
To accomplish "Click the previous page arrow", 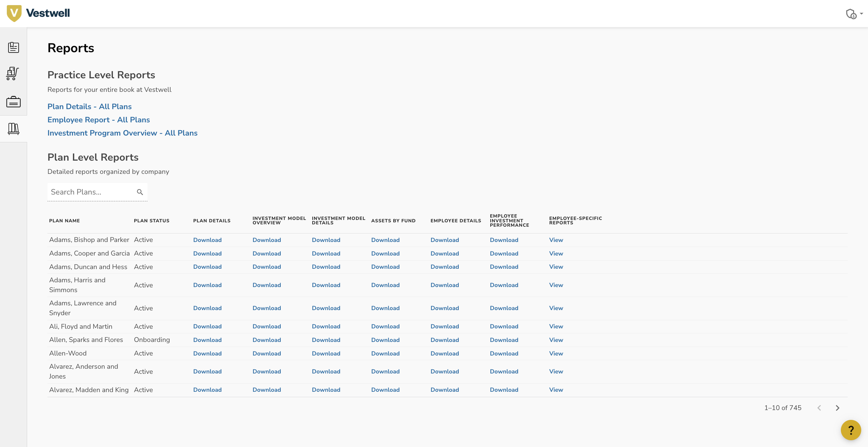I will (819, 408).
